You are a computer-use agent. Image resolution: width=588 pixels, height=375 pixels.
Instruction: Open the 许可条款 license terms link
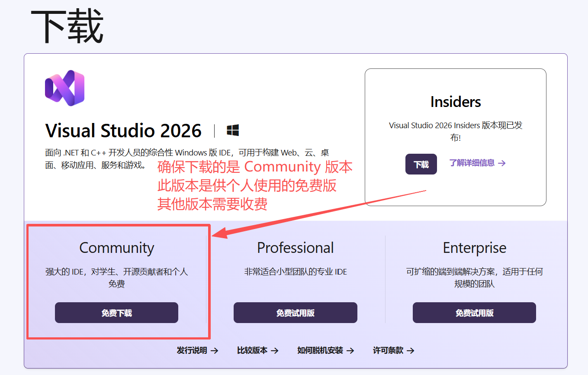tap(388, 350)
